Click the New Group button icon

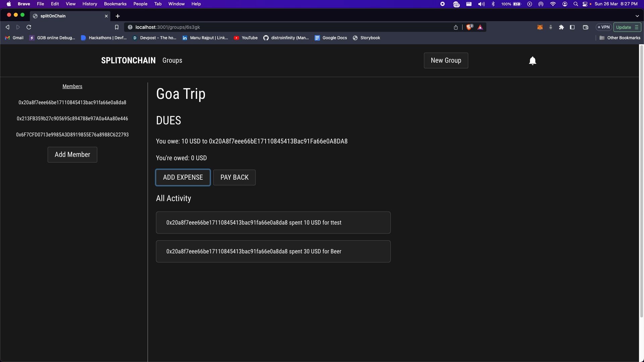pos(446,60)
